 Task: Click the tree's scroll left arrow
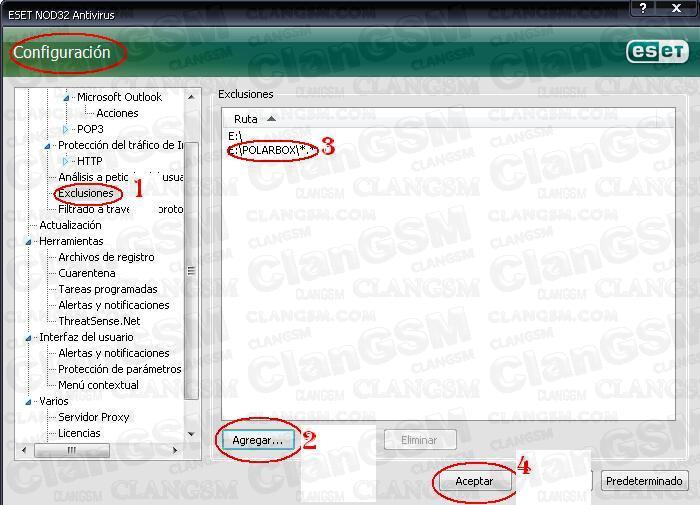(24, 450)
